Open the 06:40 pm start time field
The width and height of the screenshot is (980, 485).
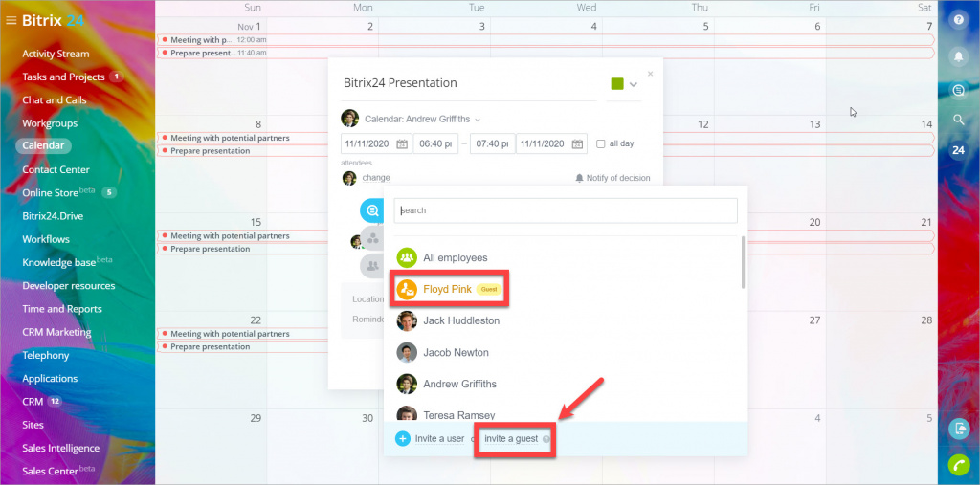pyautogui.click(x=435, y=143)
